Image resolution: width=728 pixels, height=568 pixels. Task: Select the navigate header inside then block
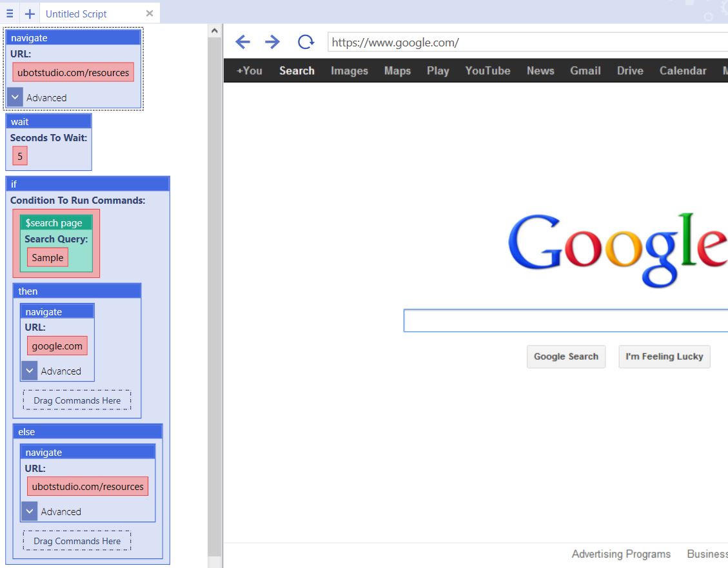(x=57, y=311)
